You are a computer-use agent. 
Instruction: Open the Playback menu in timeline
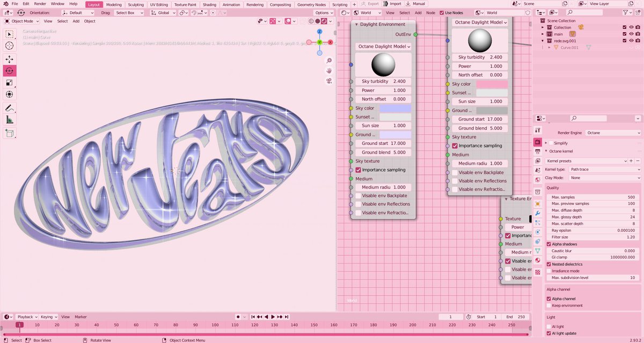click(26, 317)
